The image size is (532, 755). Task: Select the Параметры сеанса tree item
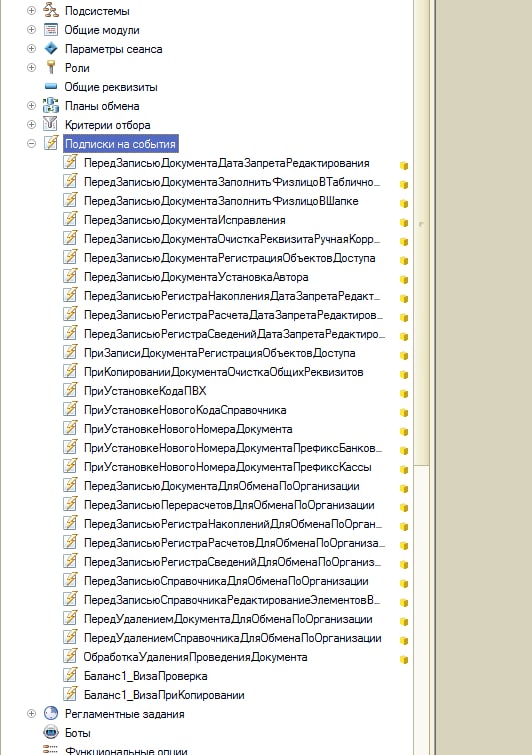(114, 49)
